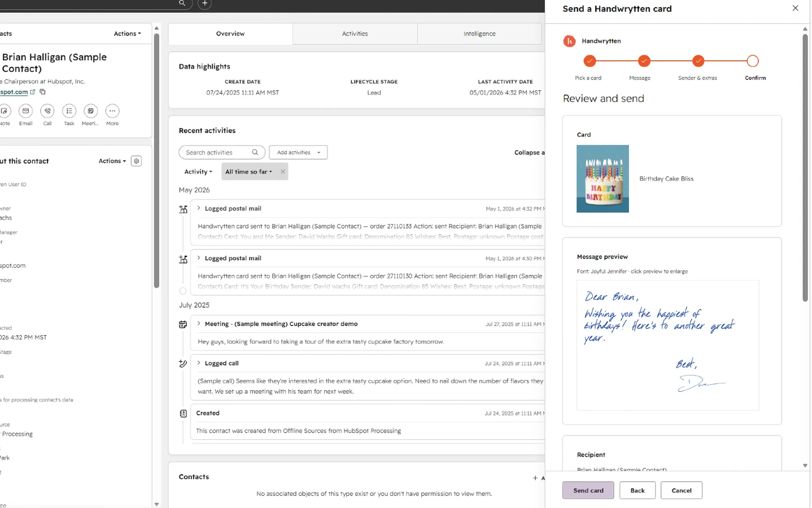Enlarge the handwritten message preview
Image resolution: width=812 pixels, height=508 pixels.
click(668, 345)
